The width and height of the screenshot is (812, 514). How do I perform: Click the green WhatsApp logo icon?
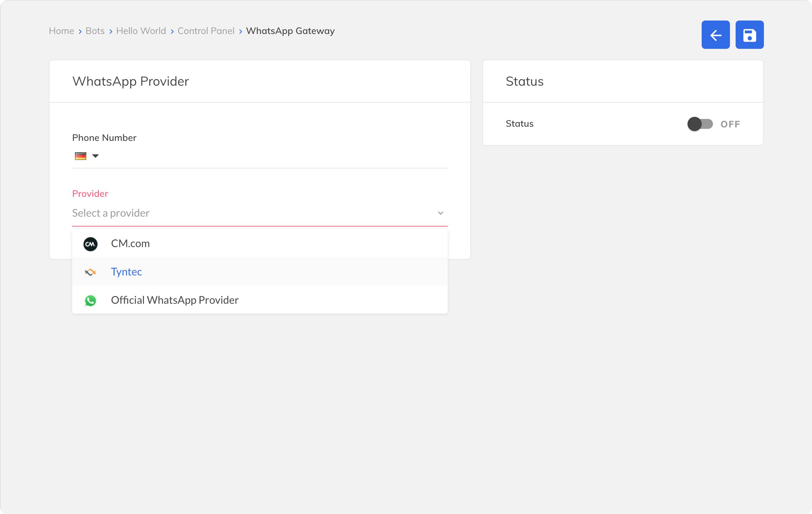point(91,301)
